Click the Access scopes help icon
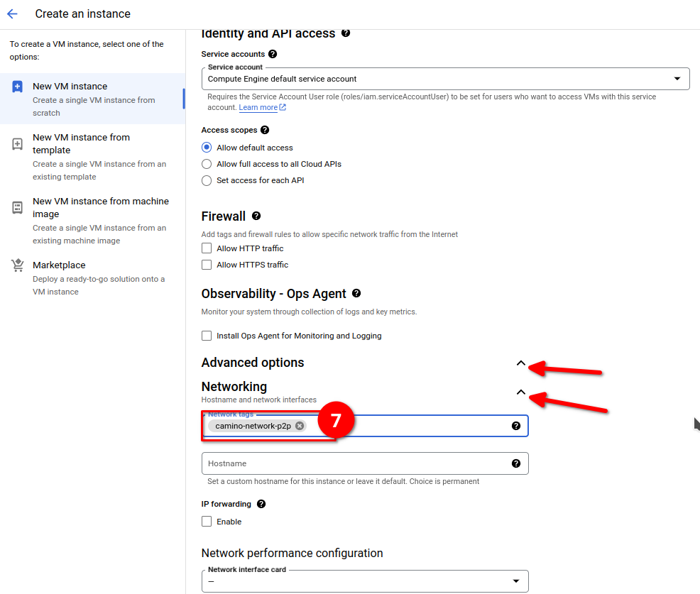The width and height of the screenshot is (700, 594). click(x=265, y=130)
